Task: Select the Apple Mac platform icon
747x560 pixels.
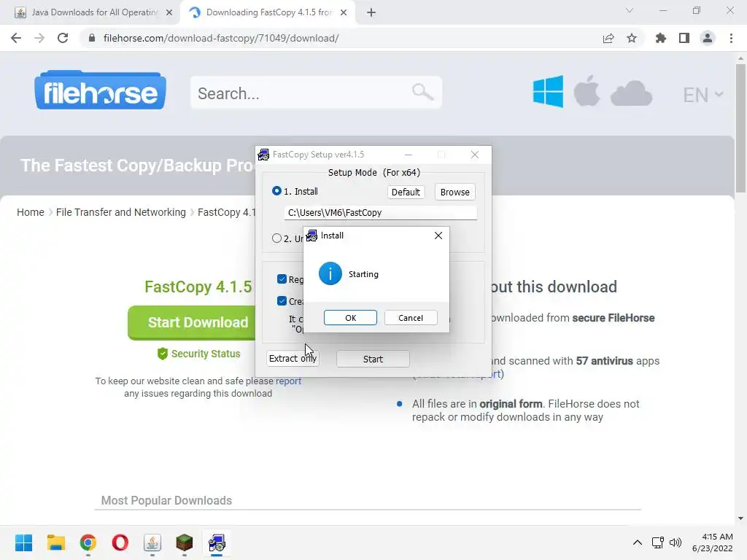Action: (x=587, y=90)
